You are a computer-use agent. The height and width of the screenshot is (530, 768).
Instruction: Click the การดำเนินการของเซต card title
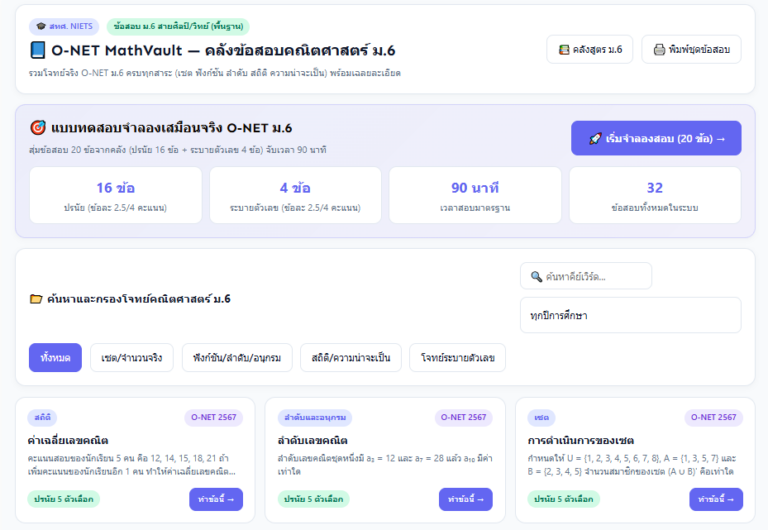pyautogui.click(x=581, y=440)
